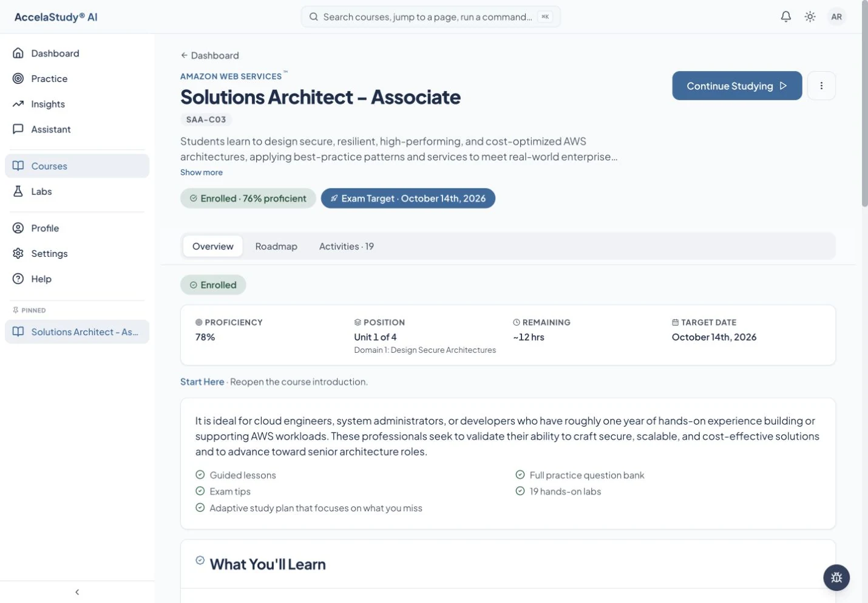Open the three-dot course options menu
The width and height of the screenshot is (868, 603).
(821, 86)
